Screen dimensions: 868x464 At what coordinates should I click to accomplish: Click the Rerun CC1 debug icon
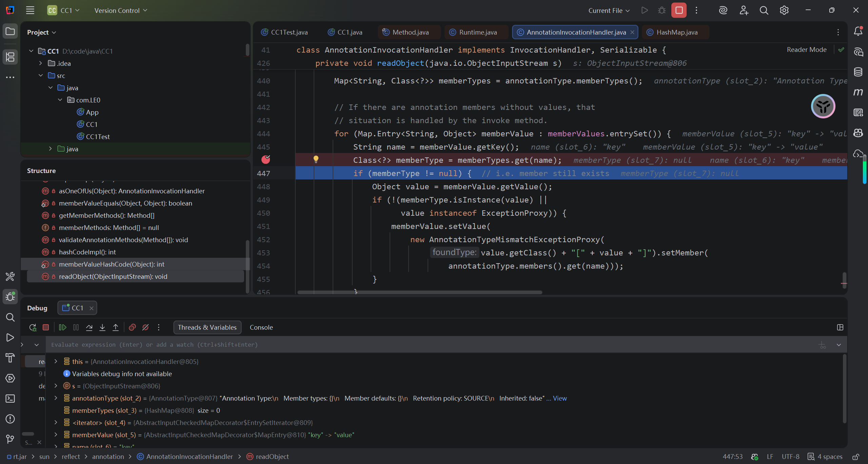(x=33, y=327)
